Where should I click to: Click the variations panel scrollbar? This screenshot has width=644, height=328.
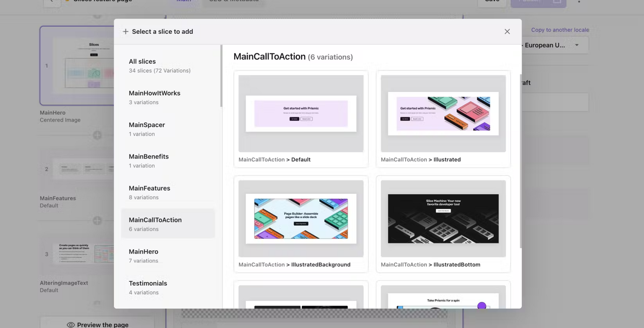[x=520, y=161]
